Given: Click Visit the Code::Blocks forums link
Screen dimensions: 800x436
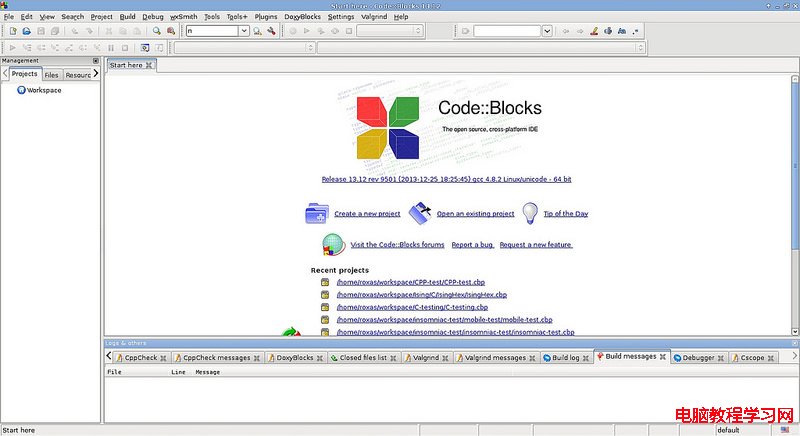Looking at the screenshot, I should click(397, 245).
